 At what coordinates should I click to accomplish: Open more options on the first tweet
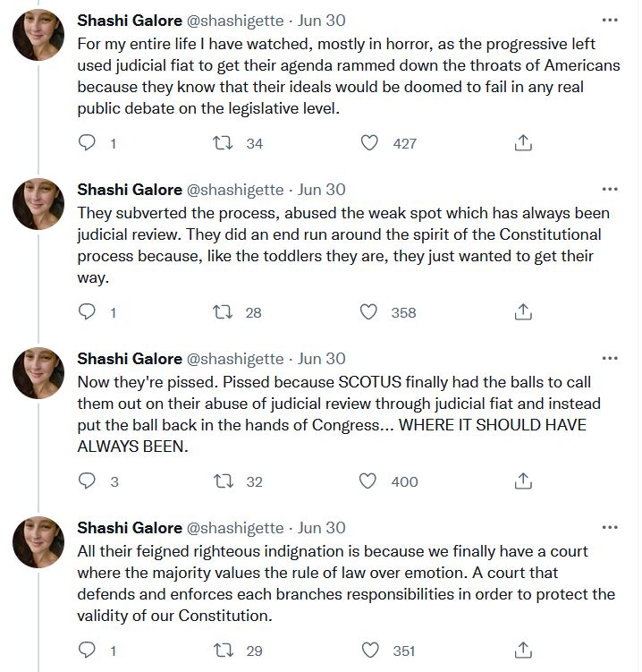tap(610, 20)
